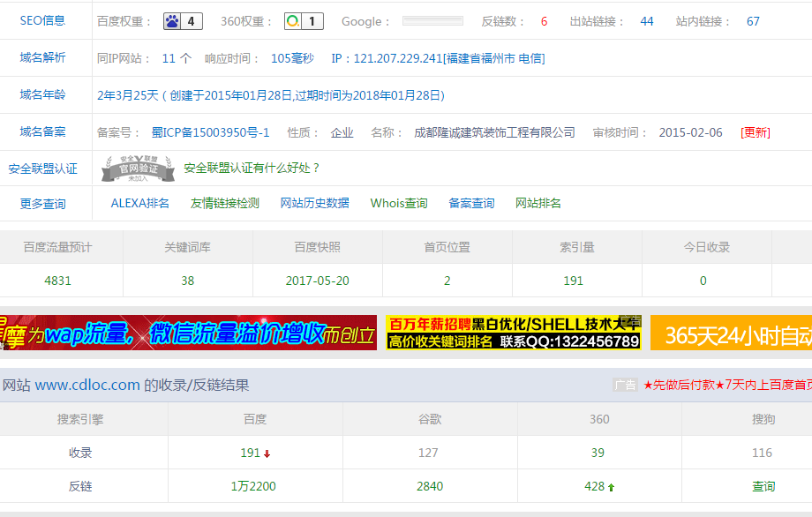Click the Baidu backlinks value 1万2200
This screenshot has height=517, width=812.
click(253, 486)
